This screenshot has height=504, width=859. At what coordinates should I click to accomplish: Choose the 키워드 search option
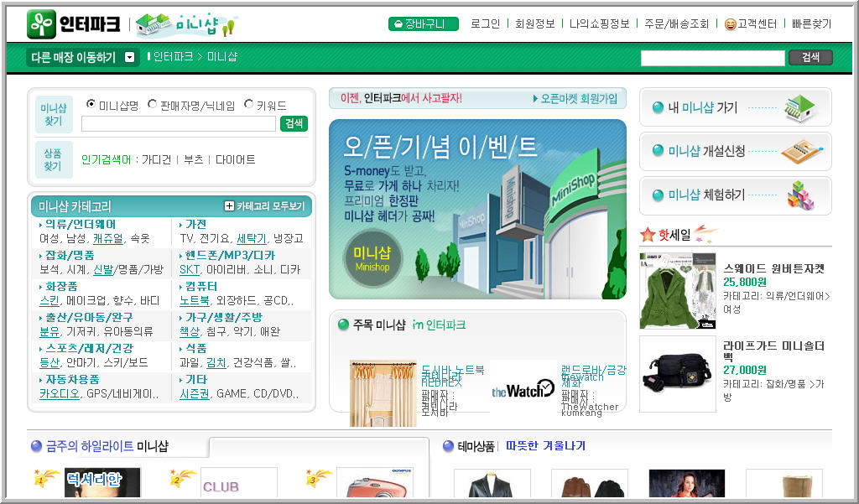pyautogui.click(x=248, y=104)
